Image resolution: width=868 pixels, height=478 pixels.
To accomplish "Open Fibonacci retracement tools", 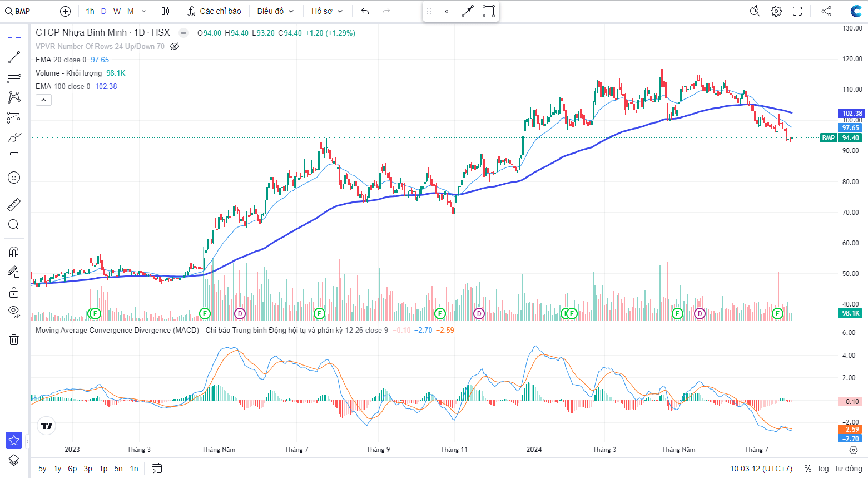I will point(14,77).
